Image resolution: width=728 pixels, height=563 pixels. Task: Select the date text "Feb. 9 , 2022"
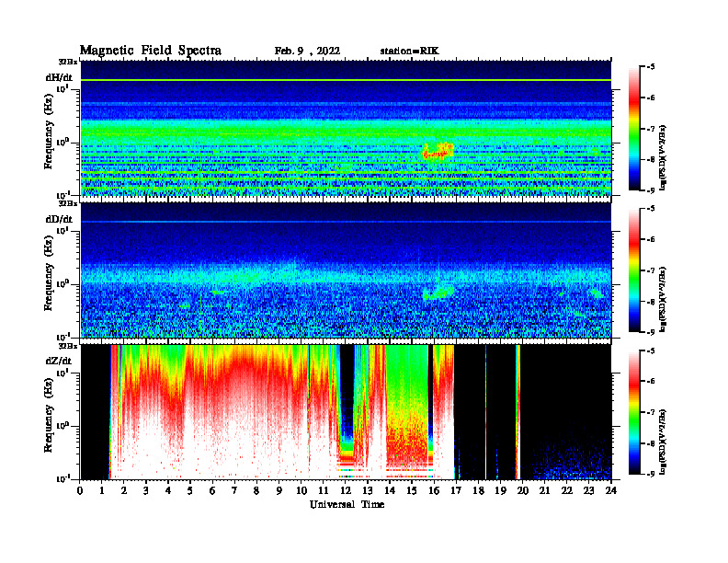307,52
